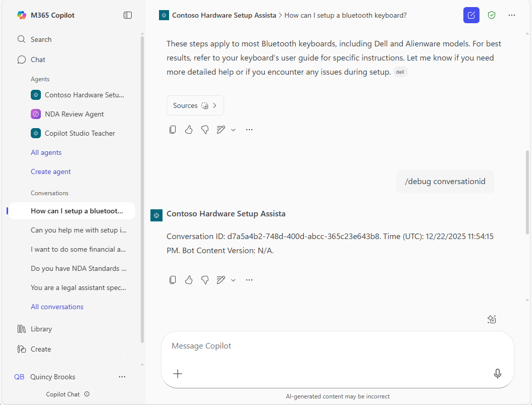Select NDA Review Agent in sidebar
Screen dimensions: 532x405
tap(74, 114)
